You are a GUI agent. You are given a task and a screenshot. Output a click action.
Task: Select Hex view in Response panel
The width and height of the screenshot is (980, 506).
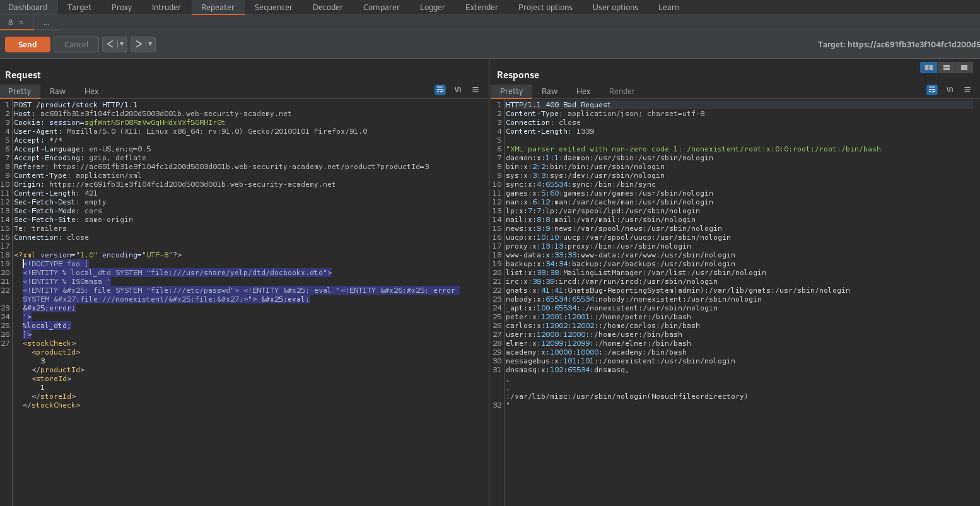[x=583, y=91]
